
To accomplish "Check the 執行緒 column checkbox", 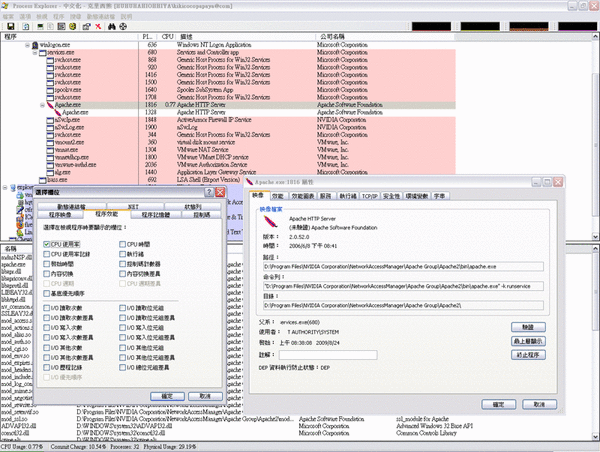I will pyautogui.click(x=122, y=254).
